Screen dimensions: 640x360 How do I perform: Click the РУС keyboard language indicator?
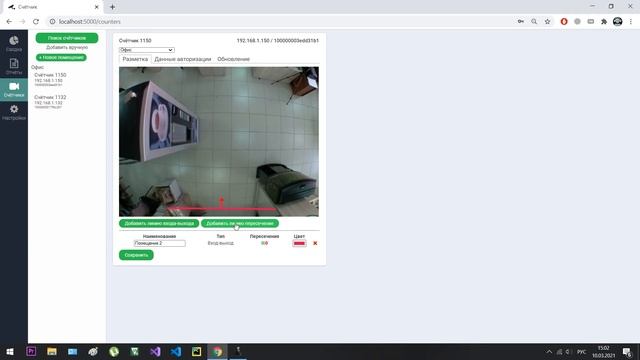point(582,351)
